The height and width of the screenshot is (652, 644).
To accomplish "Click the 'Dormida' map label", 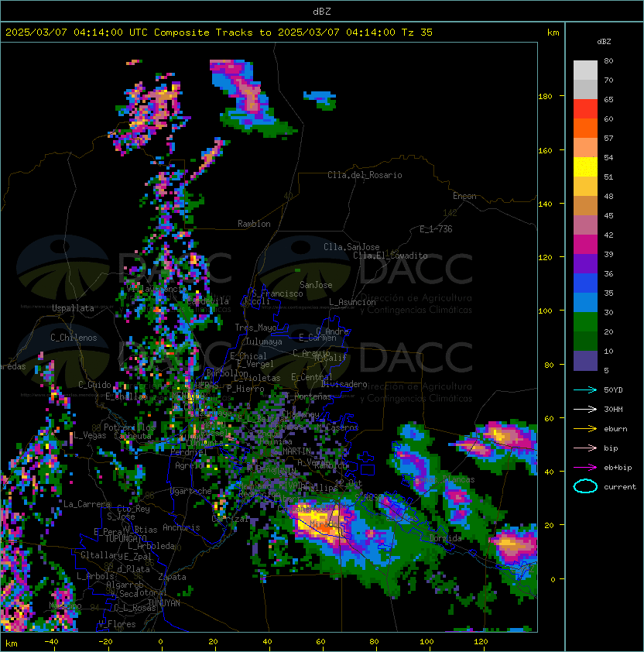I will [445, 538].
